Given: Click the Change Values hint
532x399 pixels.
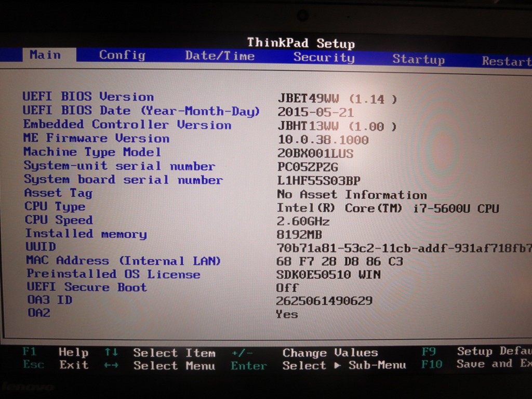Looking at the screenshot, I should pos(330,353).
